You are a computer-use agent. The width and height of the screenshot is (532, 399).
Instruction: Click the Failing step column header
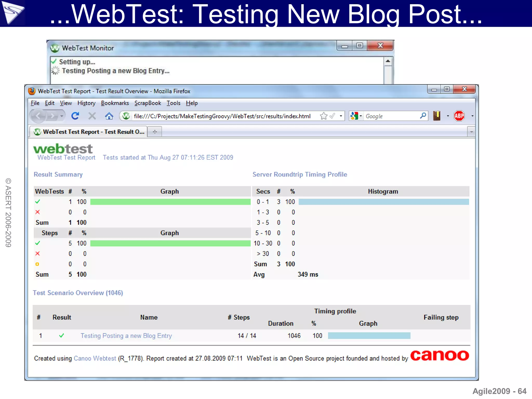tap(441, 317)
